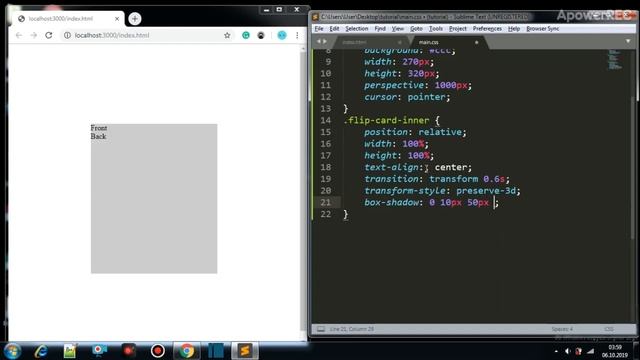This screenshot has width=640, height=360.
Task: Open the tab list dropdown arrow
Action: click(x=628, y=41)
